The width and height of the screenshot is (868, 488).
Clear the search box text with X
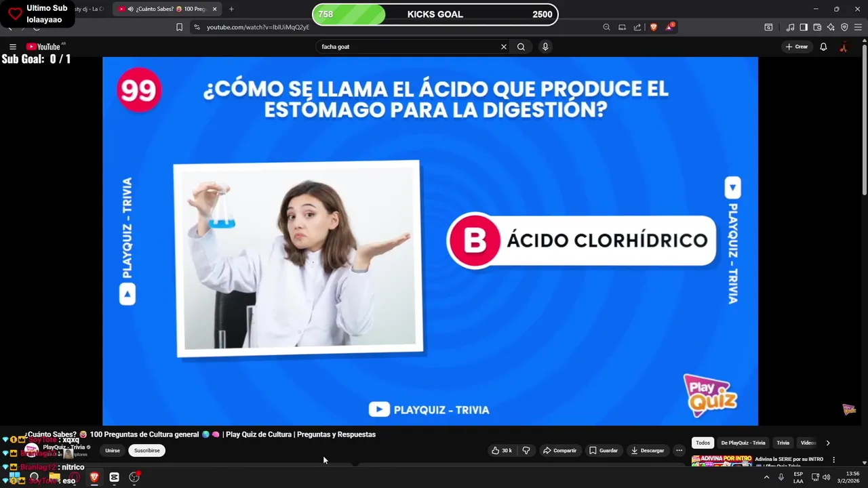[x=504, y=47]
